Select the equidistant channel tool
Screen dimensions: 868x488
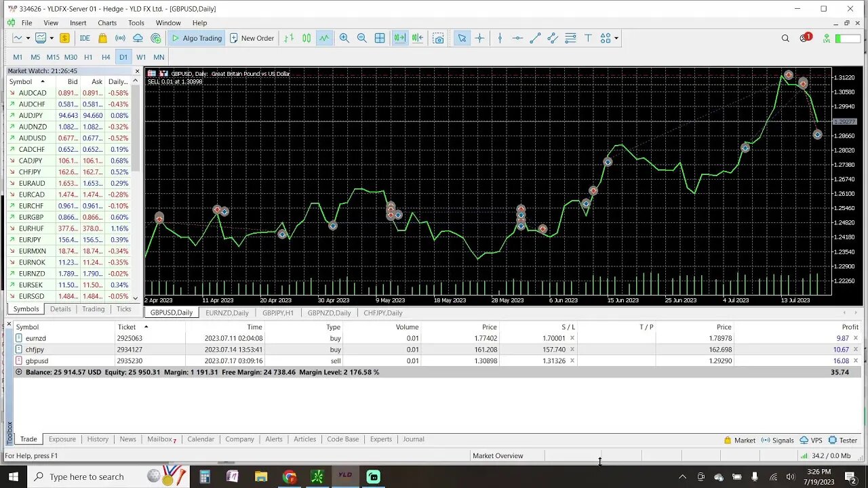click(553, 38)
